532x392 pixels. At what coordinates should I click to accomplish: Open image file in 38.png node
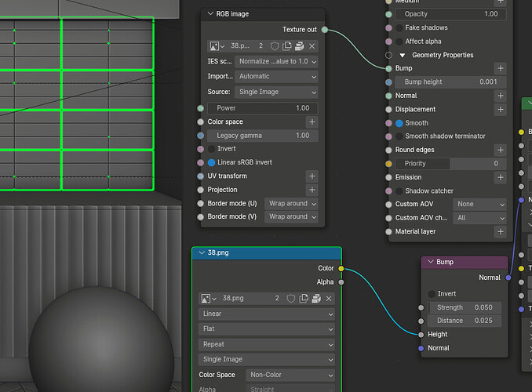coord(316,299)
